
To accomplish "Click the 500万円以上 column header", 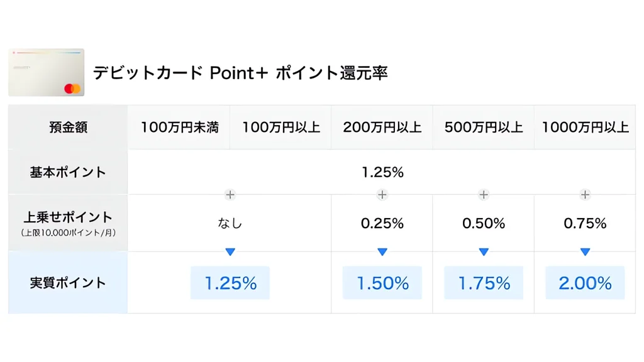I will tap(484, 127).
